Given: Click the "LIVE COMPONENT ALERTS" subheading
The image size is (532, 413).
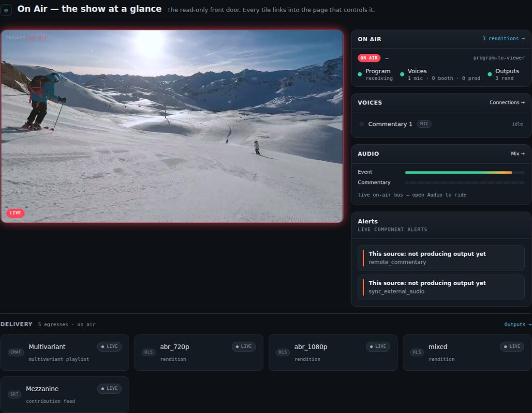Looking at the screenshot, I should click(392, 229).
